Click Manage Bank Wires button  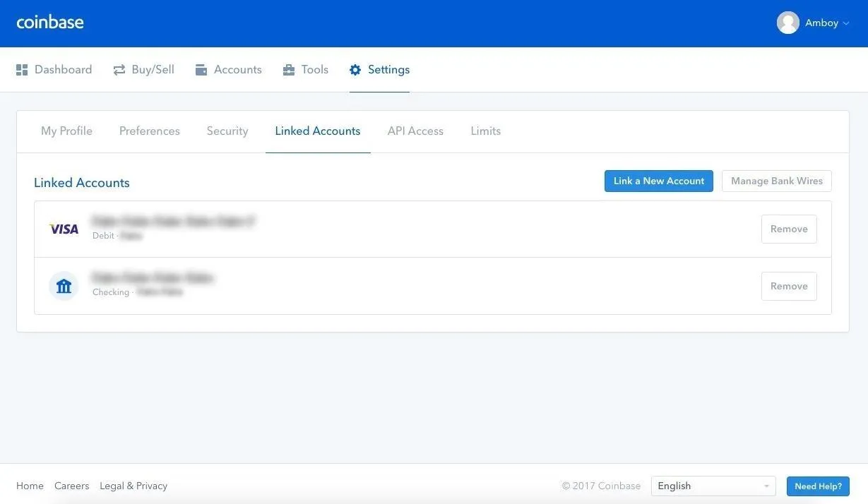[776, 181]
